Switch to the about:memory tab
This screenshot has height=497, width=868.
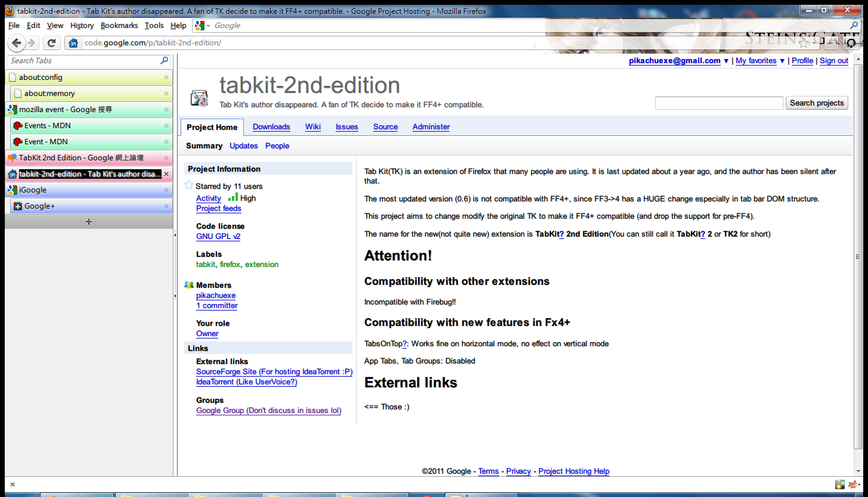(x=91, y=94)
